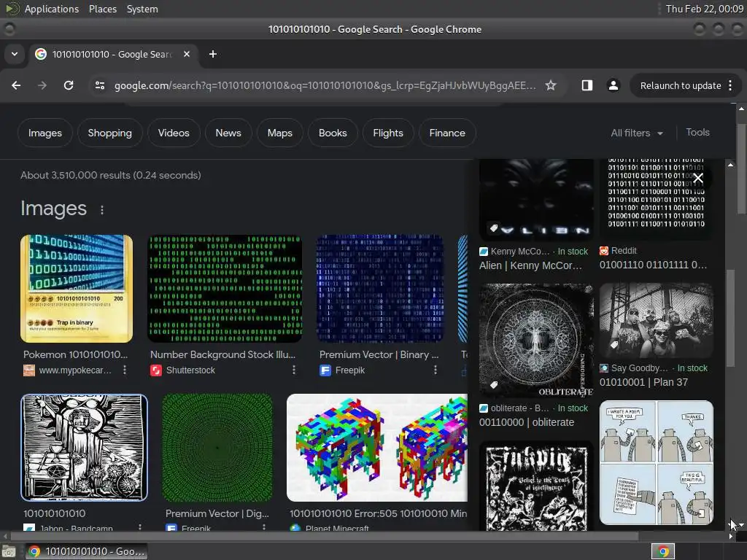Screen dimensions: 747x560
Task: Click the Reddit favicon in side panel
Action: coord(603,251)
